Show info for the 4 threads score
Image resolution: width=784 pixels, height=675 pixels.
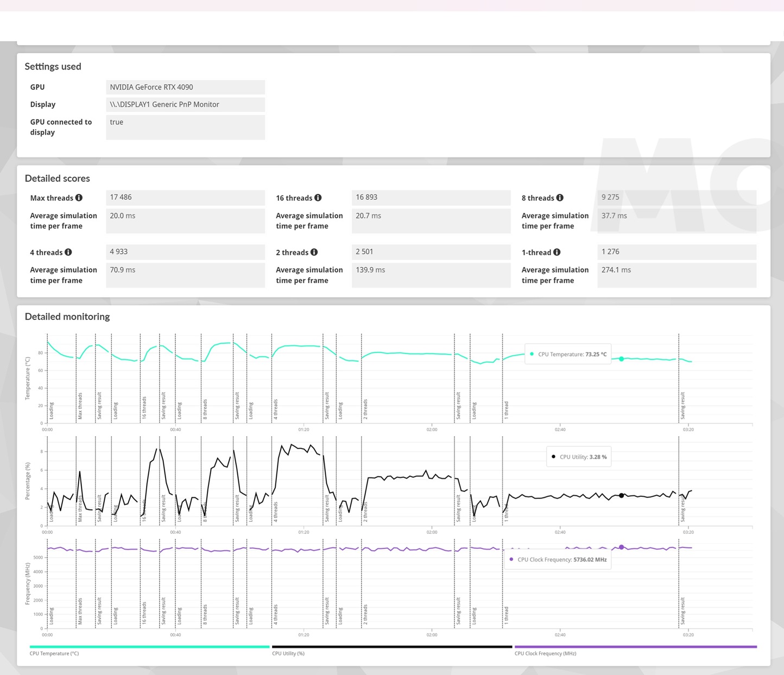(68, 252)
